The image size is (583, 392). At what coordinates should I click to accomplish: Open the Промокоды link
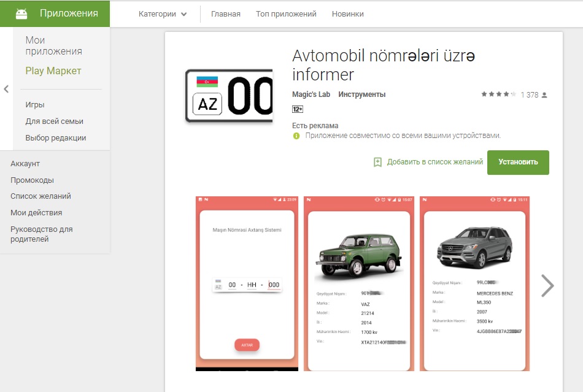(x=32, y=180)
